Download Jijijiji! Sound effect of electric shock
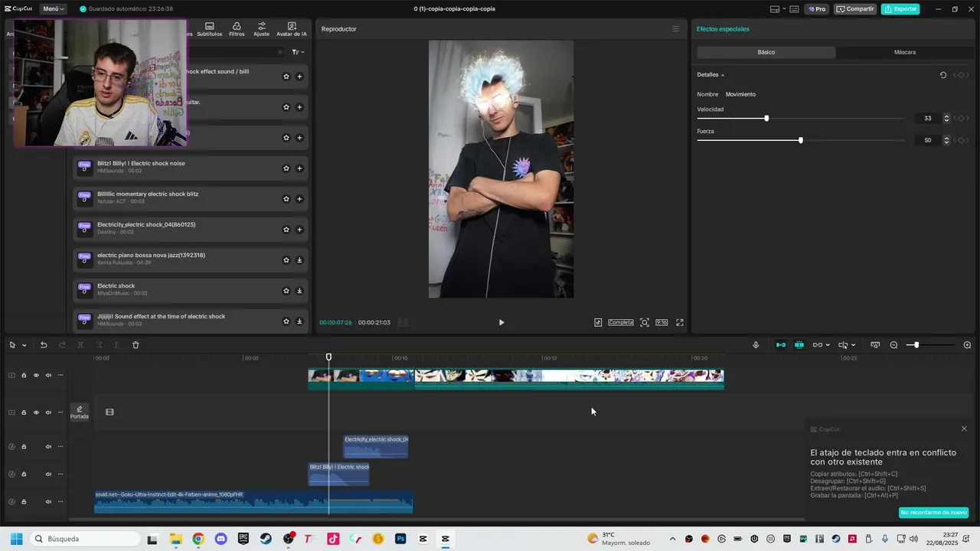Image resolution: width=980 pixels, height=551 pixels. [x=299, y=321]
